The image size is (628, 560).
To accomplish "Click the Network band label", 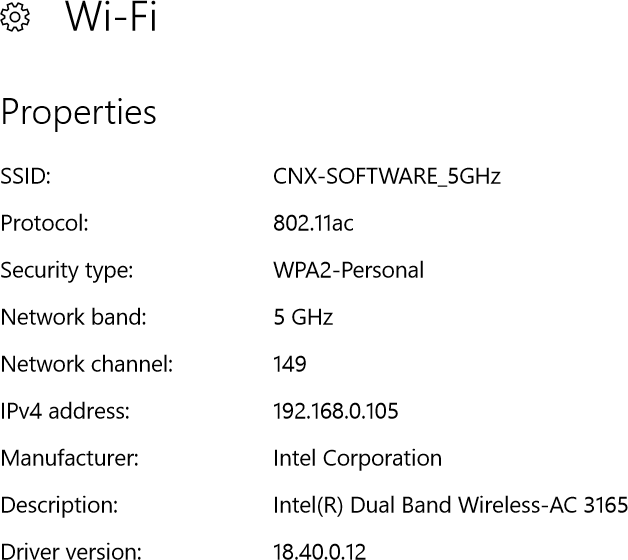I will 74,317.
